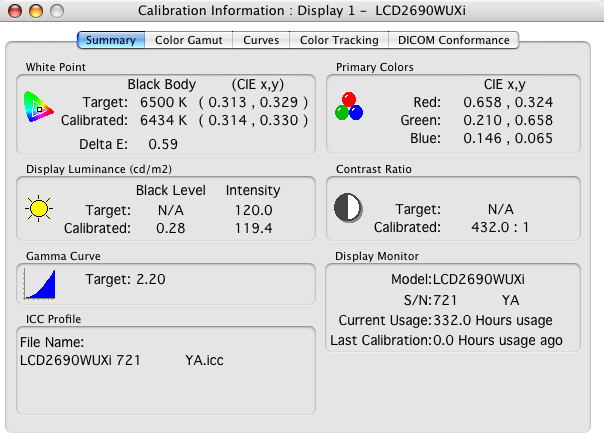This screenshot has width=604, height=446.
Task: Click the White Point color gamut icon
Action: 39,107
